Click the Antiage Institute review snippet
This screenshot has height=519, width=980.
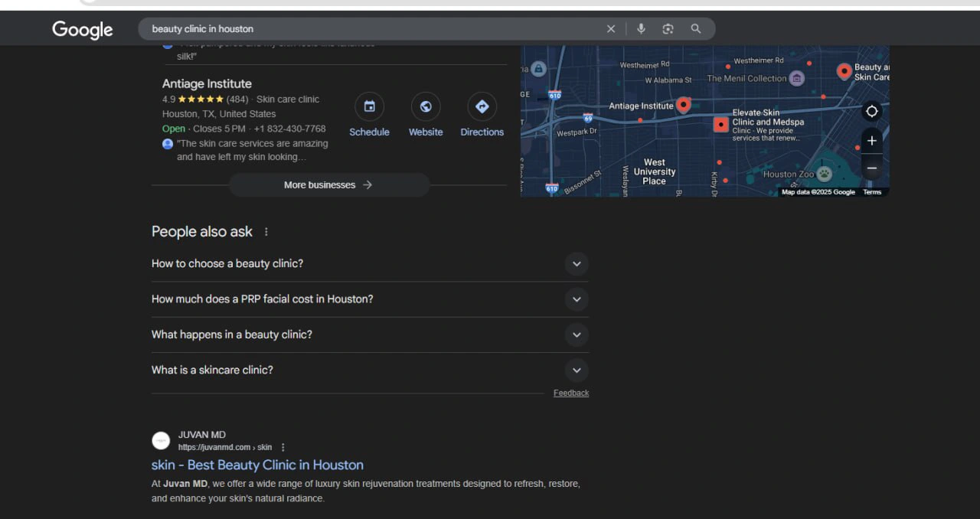(x=252, y=150)
